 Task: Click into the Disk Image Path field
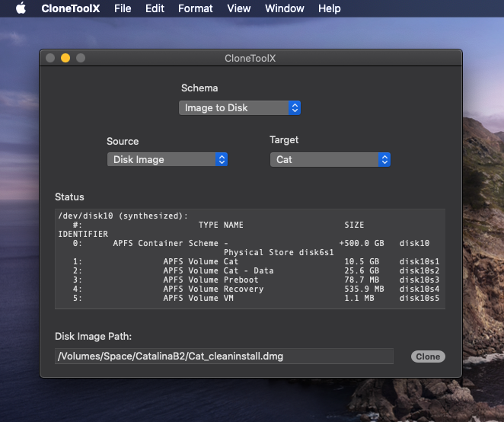[x=224, y=356]
